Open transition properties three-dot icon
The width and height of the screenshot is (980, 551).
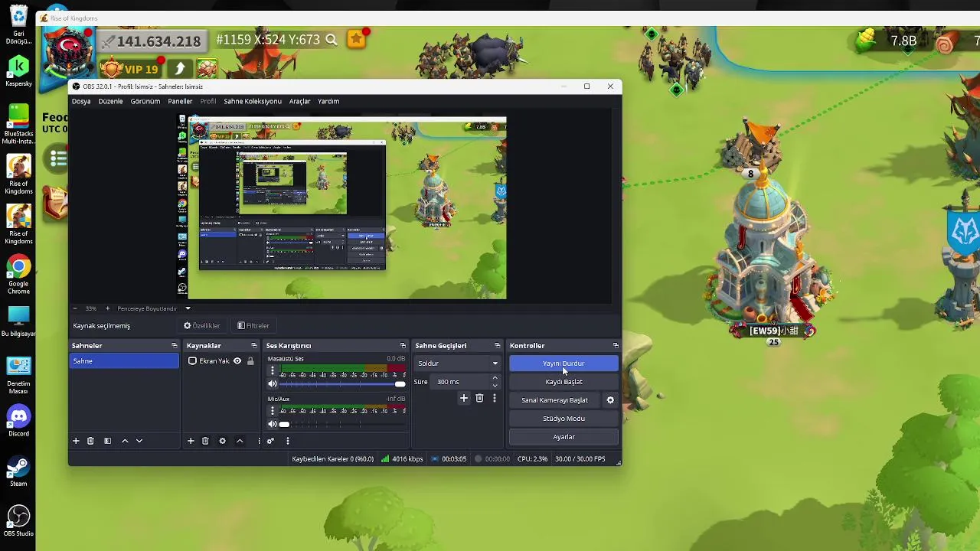tap(495, 398)
